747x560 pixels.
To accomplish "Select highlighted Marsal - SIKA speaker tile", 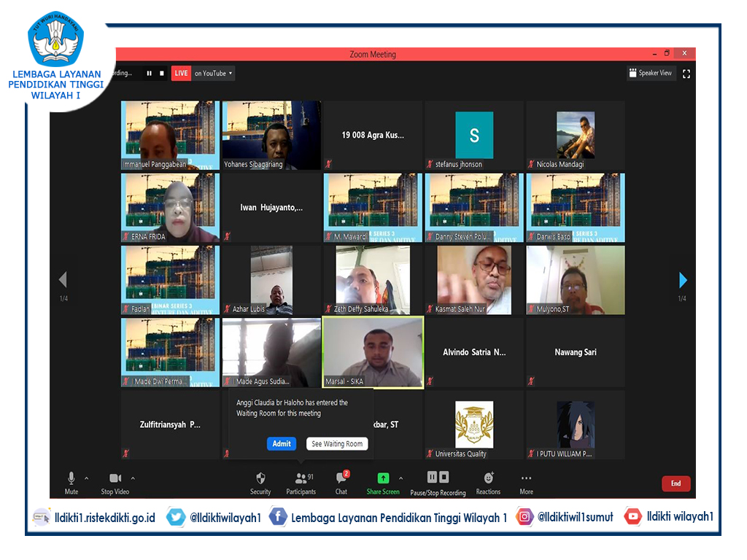I will 373,352.
